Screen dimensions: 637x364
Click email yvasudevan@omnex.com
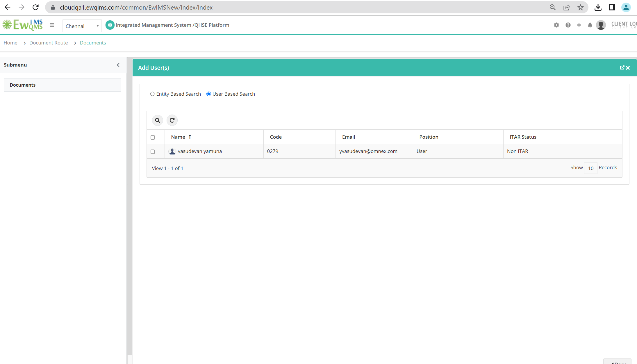point(368,151)
